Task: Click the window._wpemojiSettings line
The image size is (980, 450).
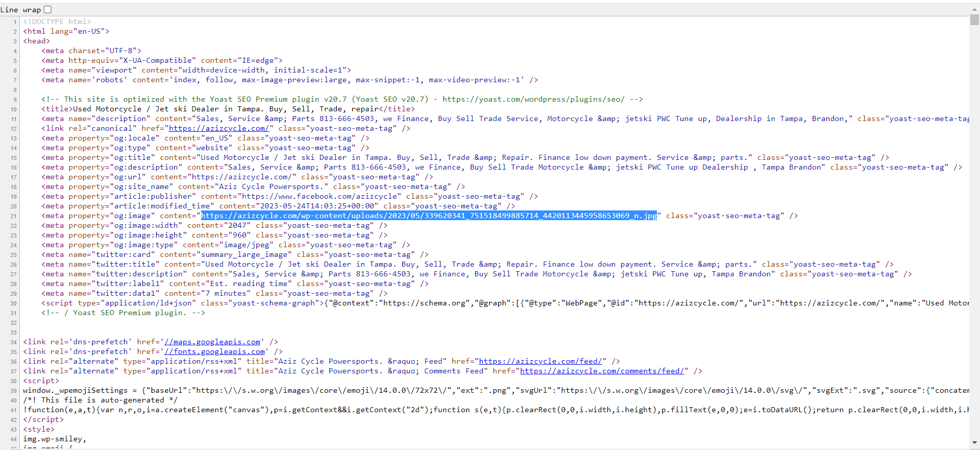Action: [496, 390]
